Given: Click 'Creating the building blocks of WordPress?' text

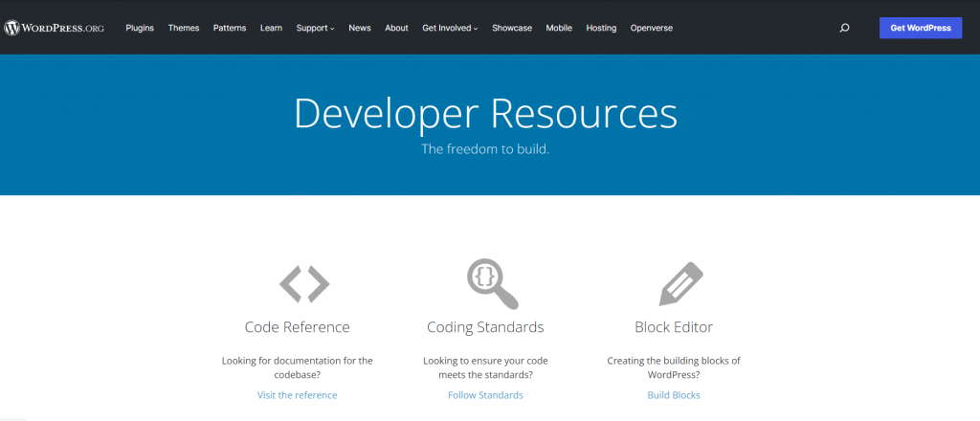Looking at the screenshot, I should click(x=674, y=368).
